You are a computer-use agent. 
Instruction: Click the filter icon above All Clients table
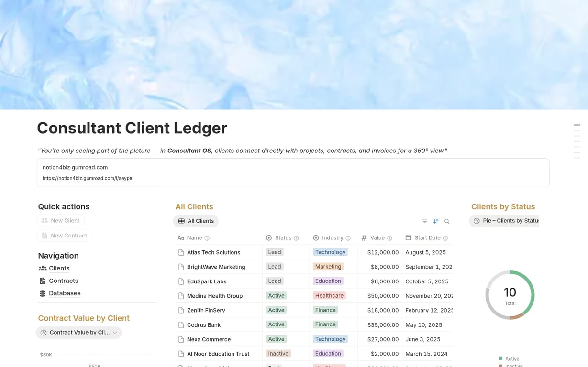425,221
